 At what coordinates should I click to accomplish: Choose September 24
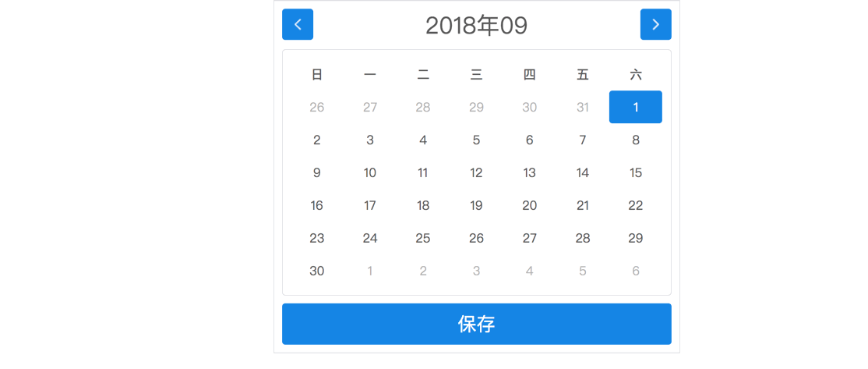pos(370,238)
